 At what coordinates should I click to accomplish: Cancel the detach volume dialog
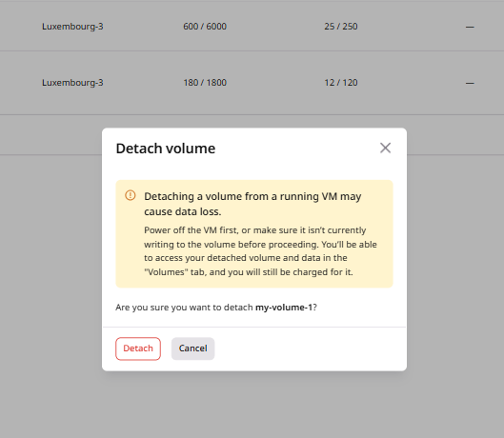[x=192, y=348]
